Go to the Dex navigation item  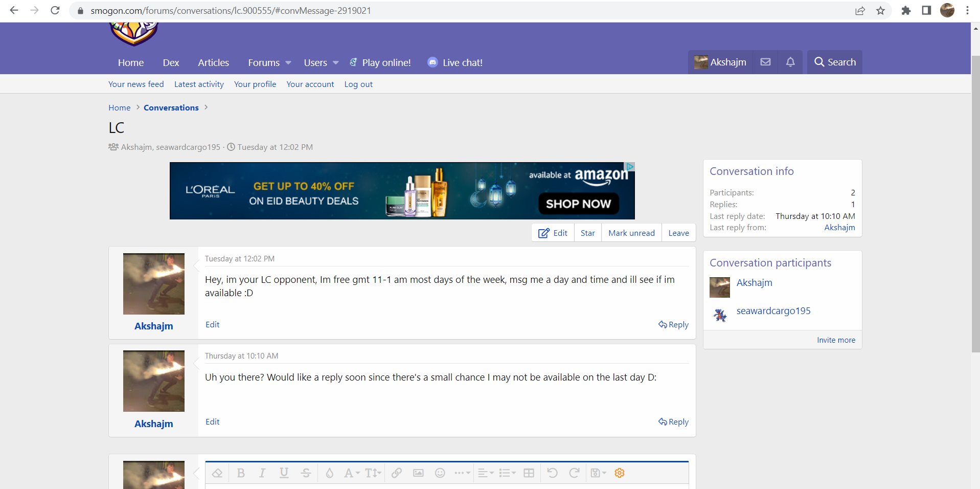tap(171, 62)
